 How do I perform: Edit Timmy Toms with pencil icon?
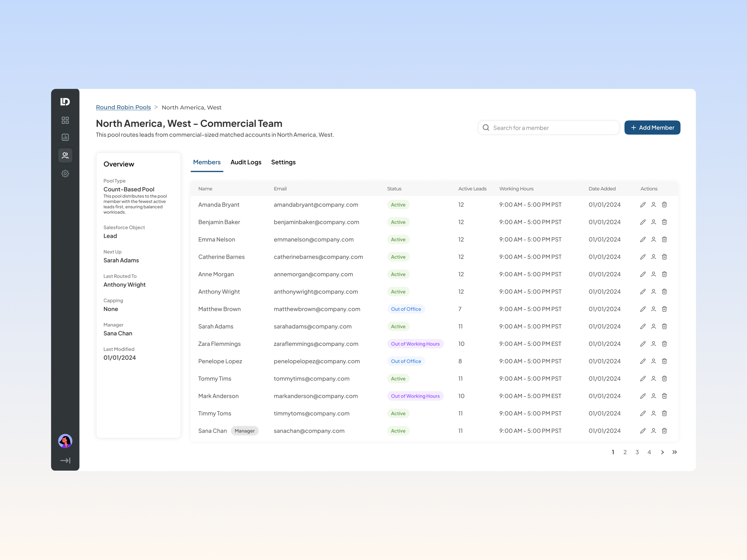click(x=643, y=414)
